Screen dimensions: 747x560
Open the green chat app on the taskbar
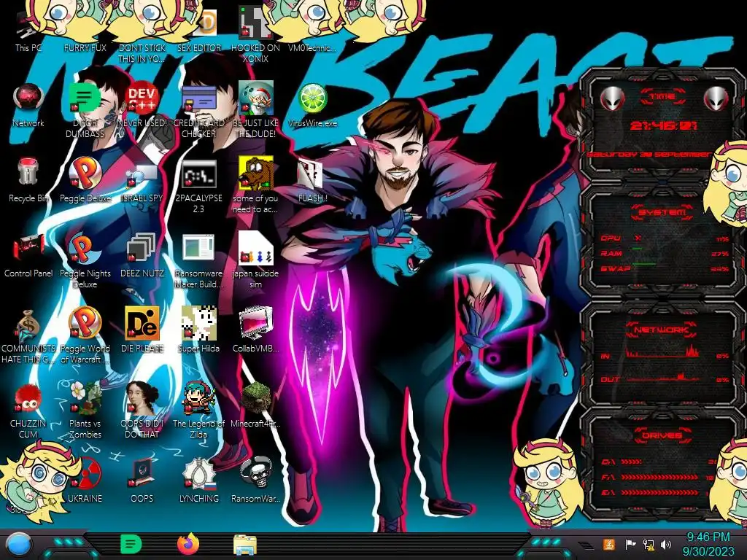[x=131, y=545]
